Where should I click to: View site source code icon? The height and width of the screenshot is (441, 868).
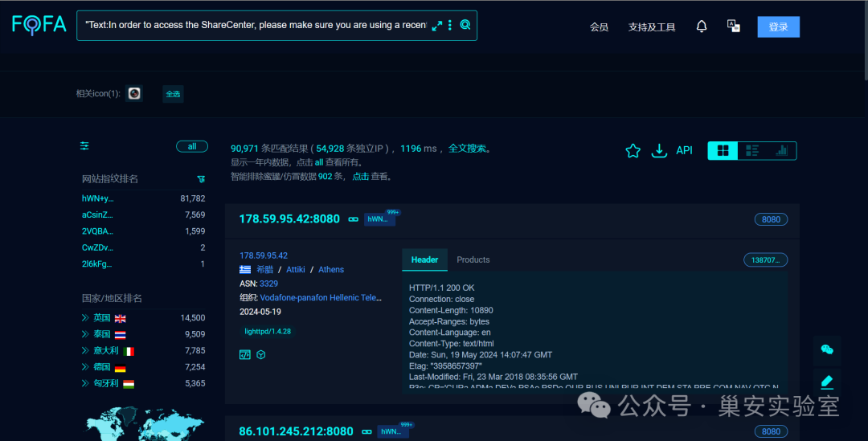point(244,355)
